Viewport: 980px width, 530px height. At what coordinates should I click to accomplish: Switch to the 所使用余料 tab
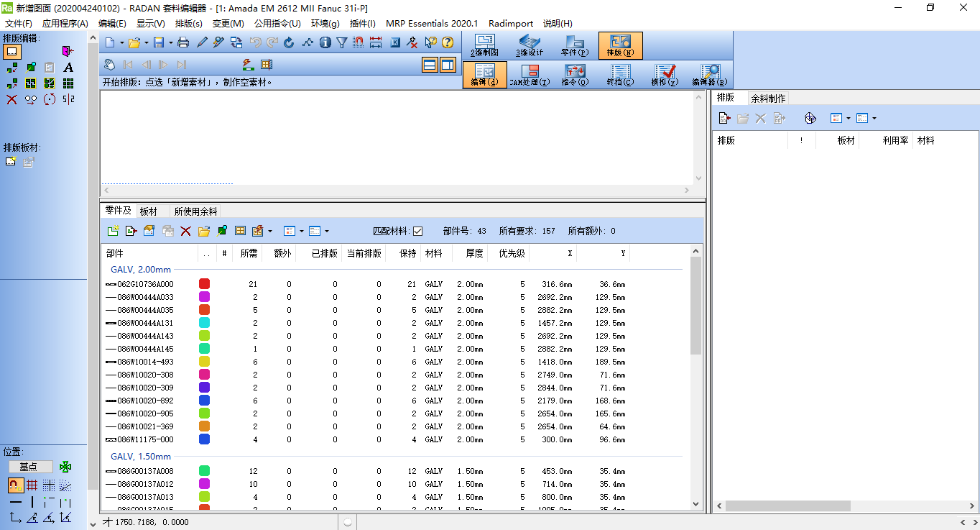[x=195, y=211]
